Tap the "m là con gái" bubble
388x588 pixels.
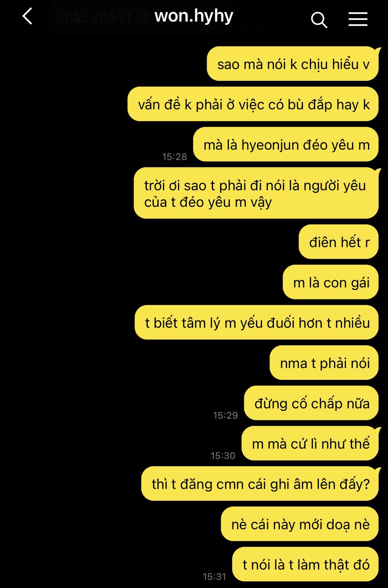331,282
